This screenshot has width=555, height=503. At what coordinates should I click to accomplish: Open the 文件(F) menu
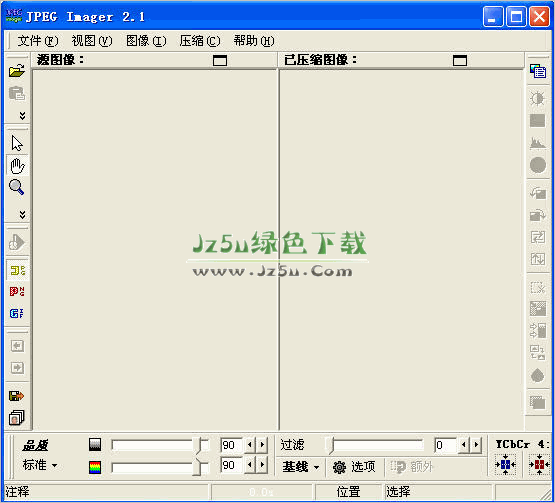tap(38, 41)
